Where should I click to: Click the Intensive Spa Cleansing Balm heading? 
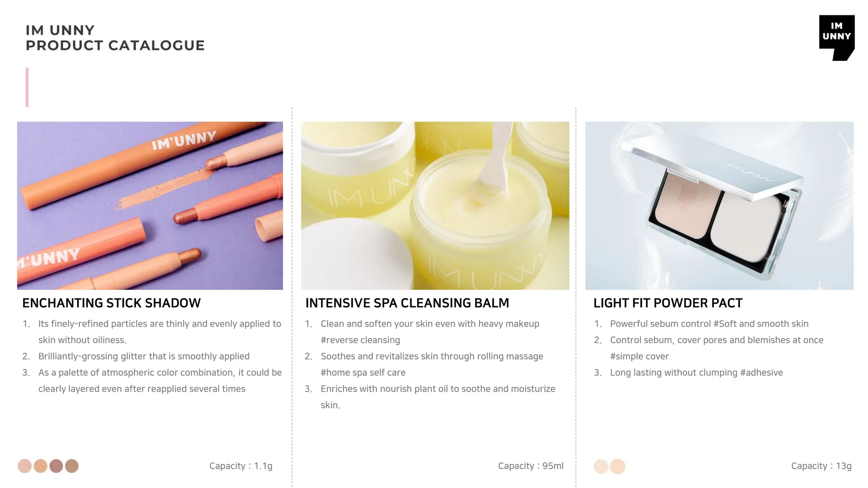pos(407,303)
